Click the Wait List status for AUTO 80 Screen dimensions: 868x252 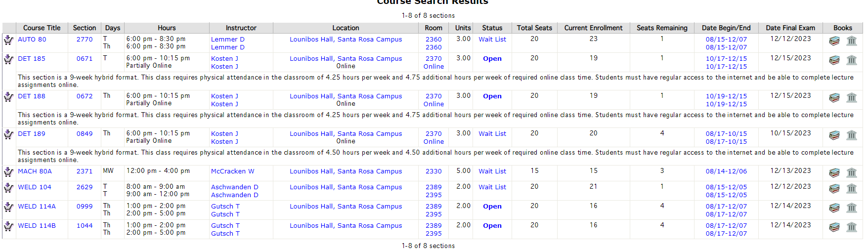click(492, 40)
